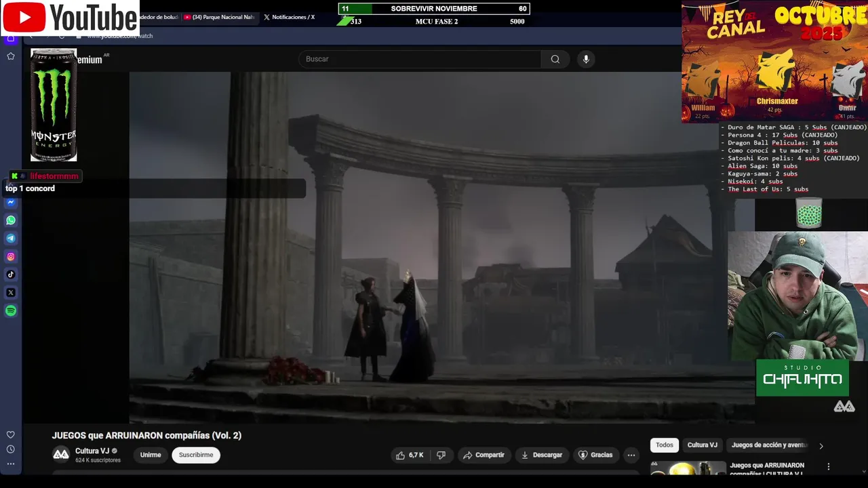Switch to the Notificaciones / X browser tab
This screenshot has height=488, width=868.
point(290,17)
